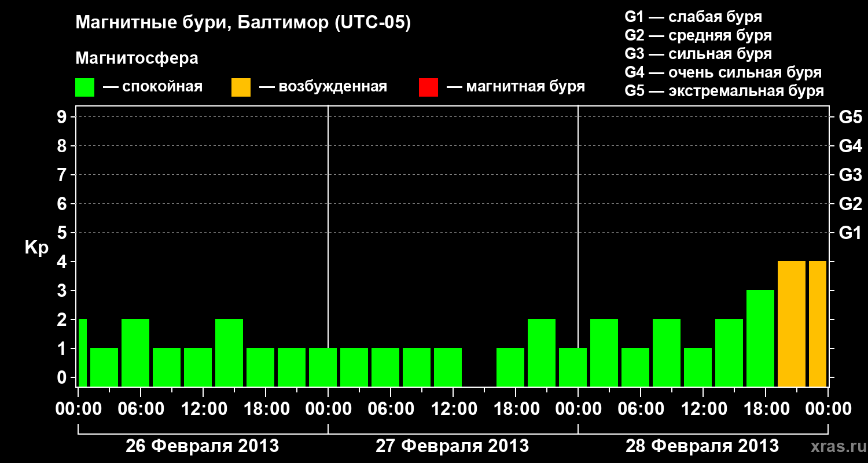Click the 12:00 time label under 27 February
This screenshot has height=463, width=868.
point(453,409)
